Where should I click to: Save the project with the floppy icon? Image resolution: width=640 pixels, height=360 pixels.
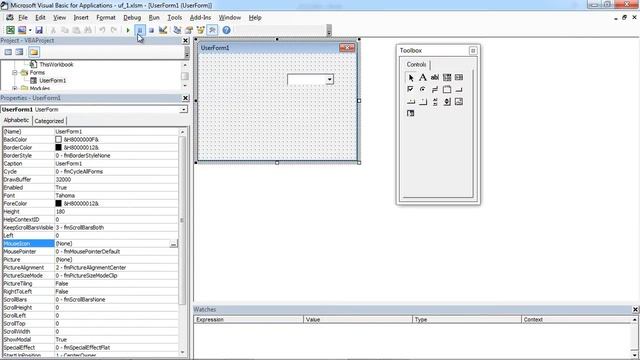point(39,30)
